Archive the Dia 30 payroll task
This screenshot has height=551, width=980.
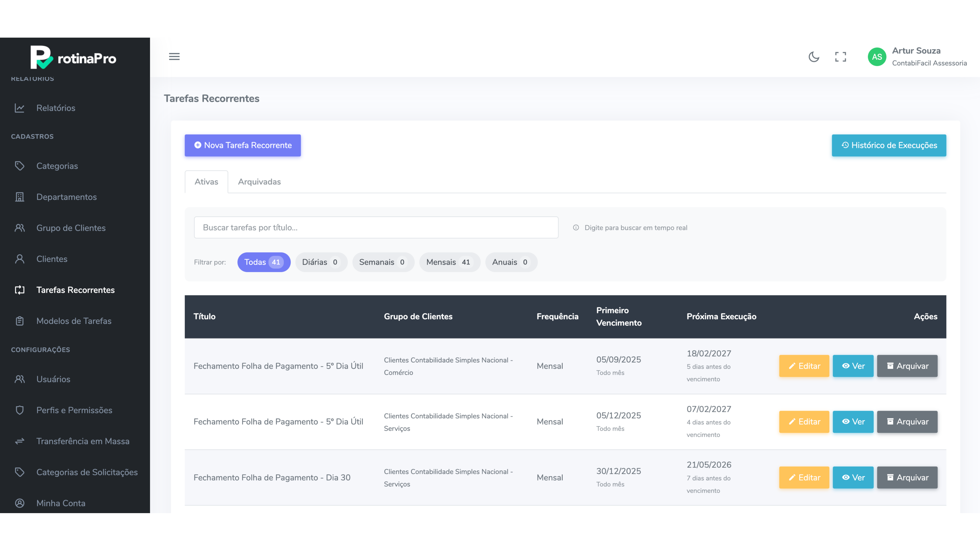pyautogui.click(x=907, y=477)
